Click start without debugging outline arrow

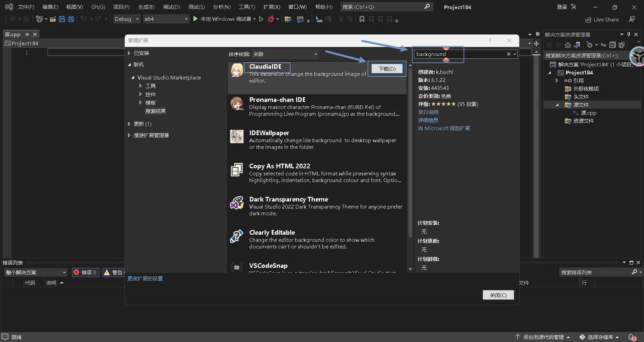tap(261, 19)
